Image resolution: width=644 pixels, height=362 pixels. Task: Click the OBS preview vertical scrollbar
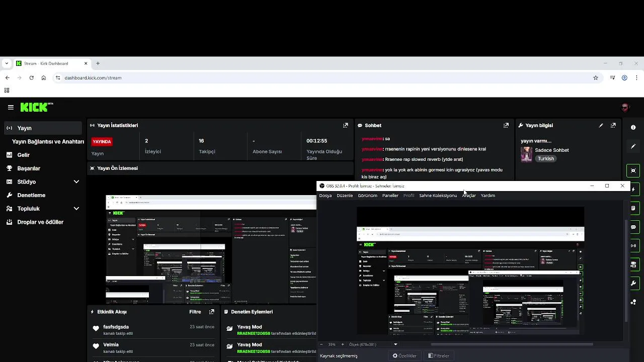coord(626,271)
